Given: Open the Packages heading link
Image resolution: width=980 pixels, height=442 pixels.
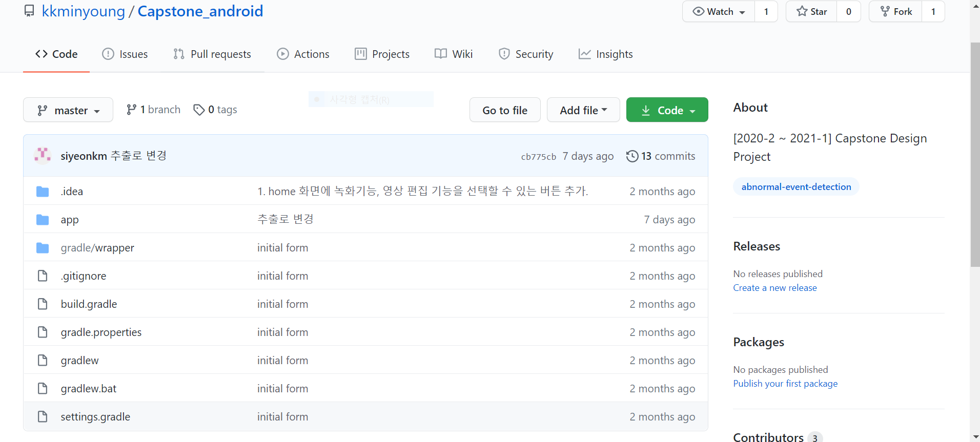Looking at the screenshot, I should (x=759, y=342).
